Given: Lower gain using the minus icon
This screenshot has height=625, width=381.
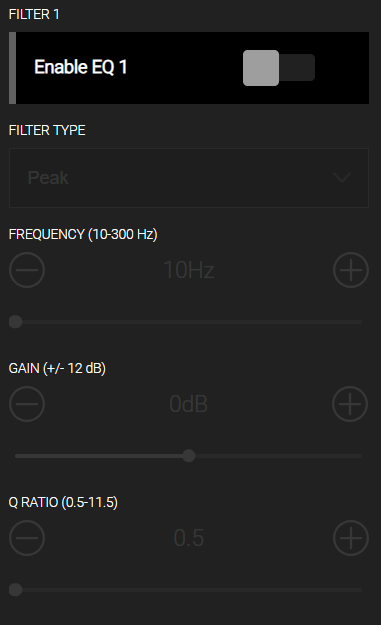Looking at the screenshot, I should point(27,404).
